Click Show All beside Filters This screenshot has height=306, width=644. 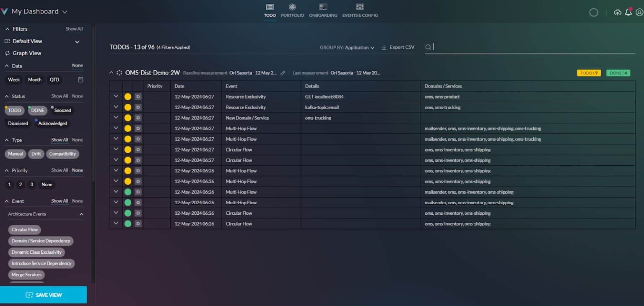pyautogui.click(x=74, y=29)
